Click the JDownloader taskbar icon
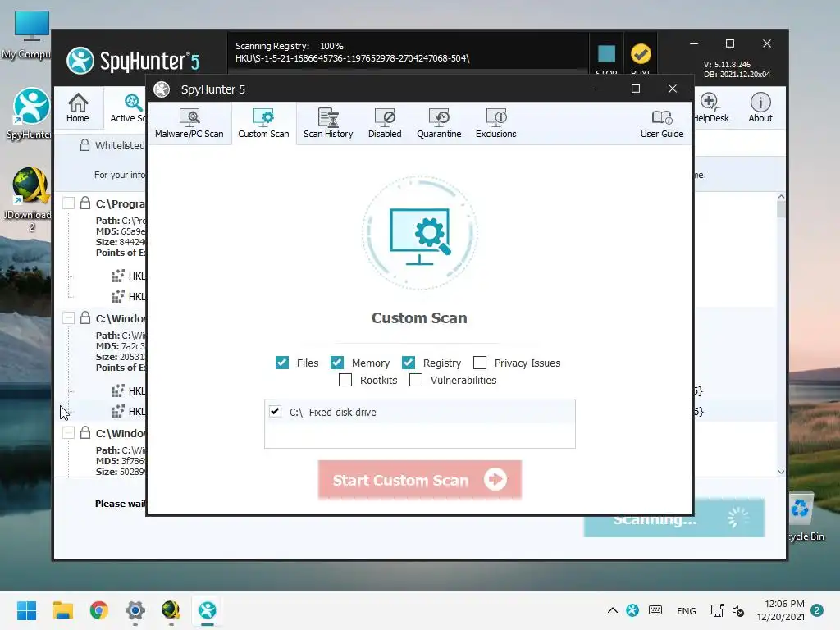The width and height of the screenshot is (840, 630). tap(171, 610)
